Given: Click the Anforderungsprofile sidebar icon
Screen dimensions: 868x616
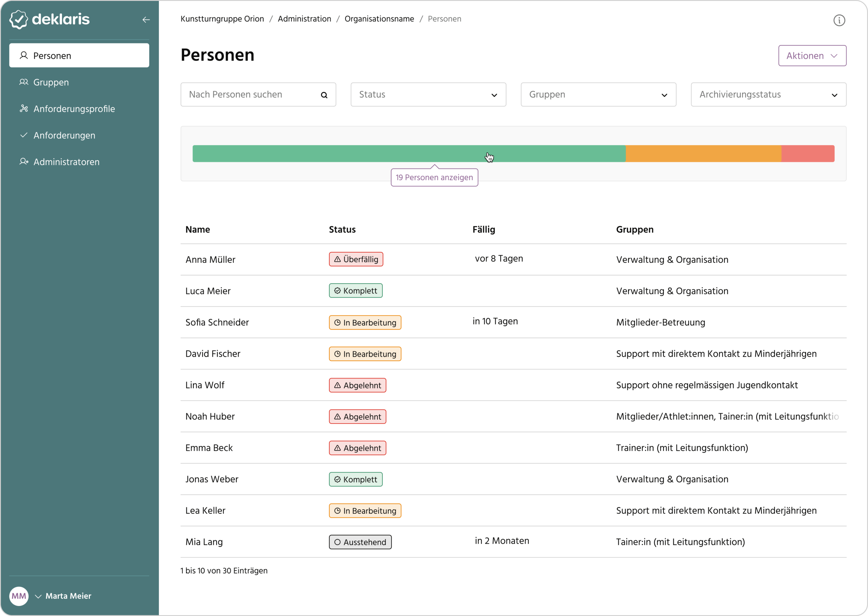Looking at the screenshot, I should coord(24,108).
